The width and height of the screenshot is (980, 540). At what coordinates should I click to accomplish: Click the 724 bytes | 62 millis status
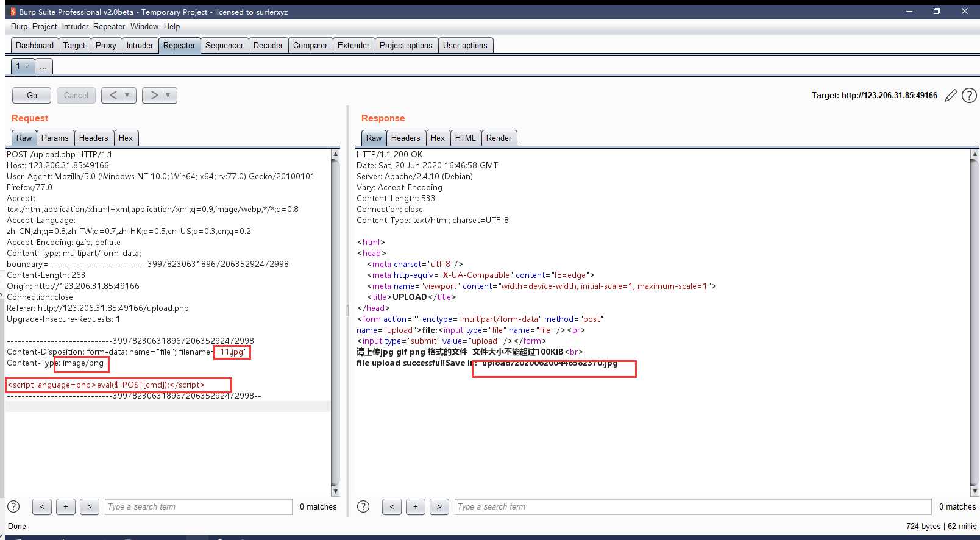941,526
